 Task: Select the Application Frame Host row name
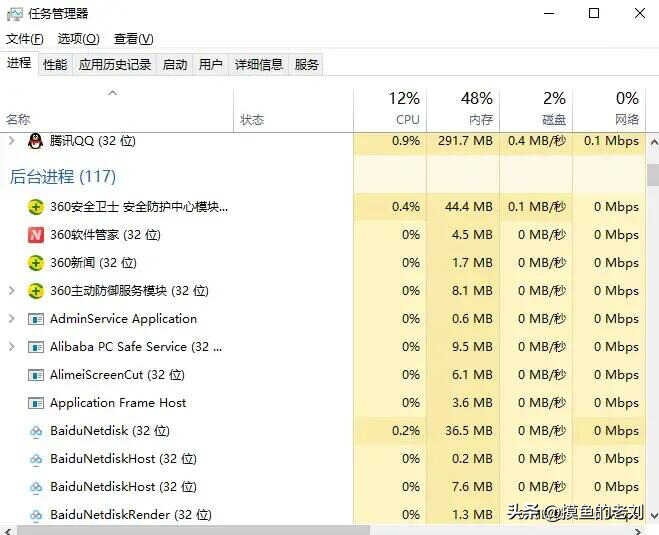(x=118, y=403)
